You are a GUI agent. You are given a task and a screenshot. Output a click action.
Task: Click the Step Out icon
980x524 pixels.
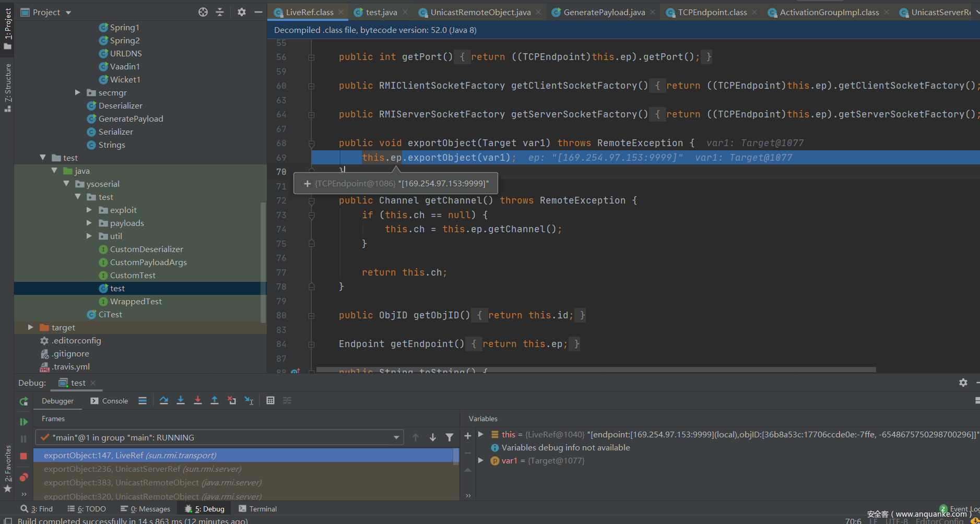(x=215, y=400)
